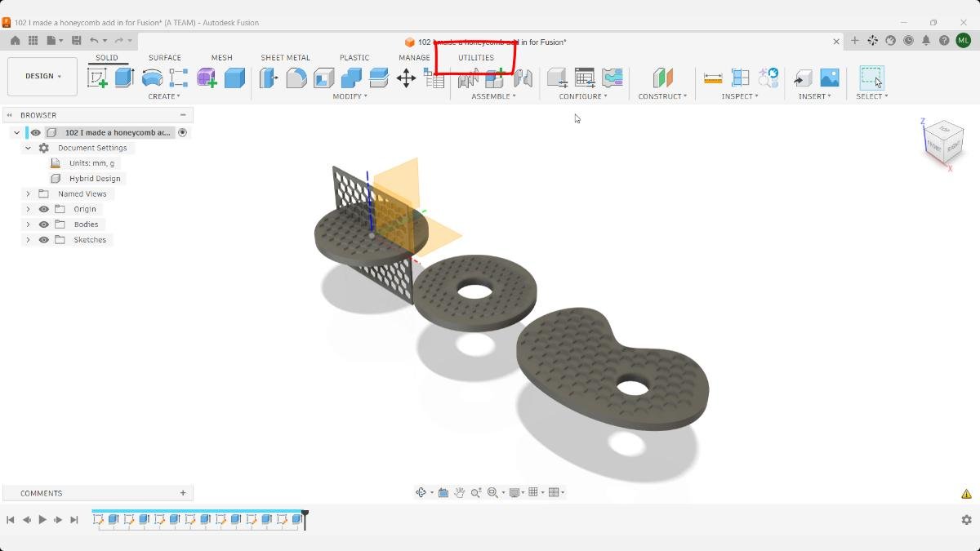Open the CREATE dropdown menu
Screen dimensions: 980x551
click(165, 96)
